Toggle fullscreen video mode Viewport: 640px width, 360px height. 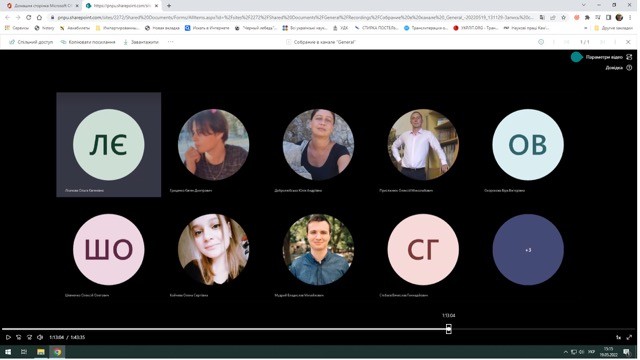click(x=629, y=338)
